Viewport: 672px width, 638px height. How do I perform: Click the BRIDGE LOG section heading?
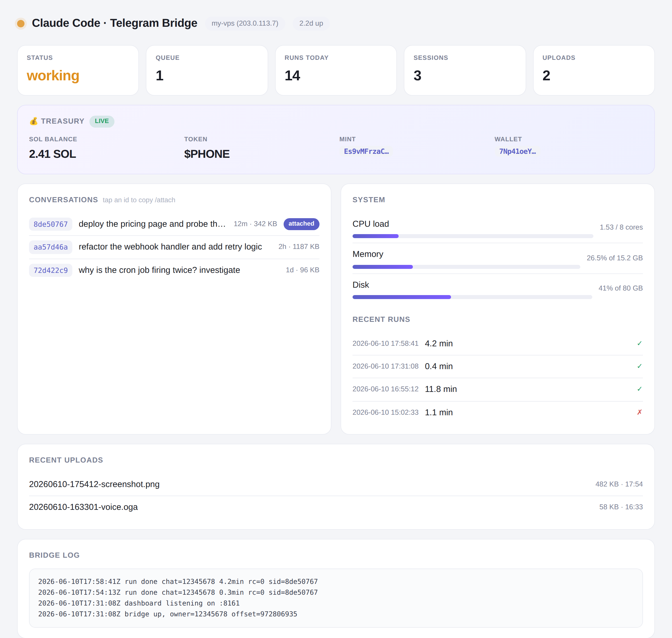tap(54, 555)
